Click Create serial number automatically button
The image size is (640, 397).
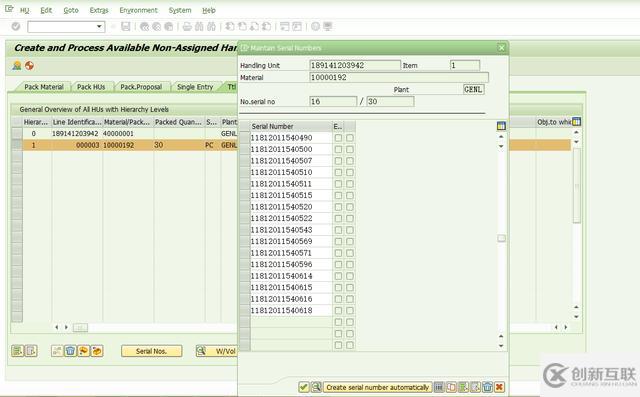coord(378,387)
